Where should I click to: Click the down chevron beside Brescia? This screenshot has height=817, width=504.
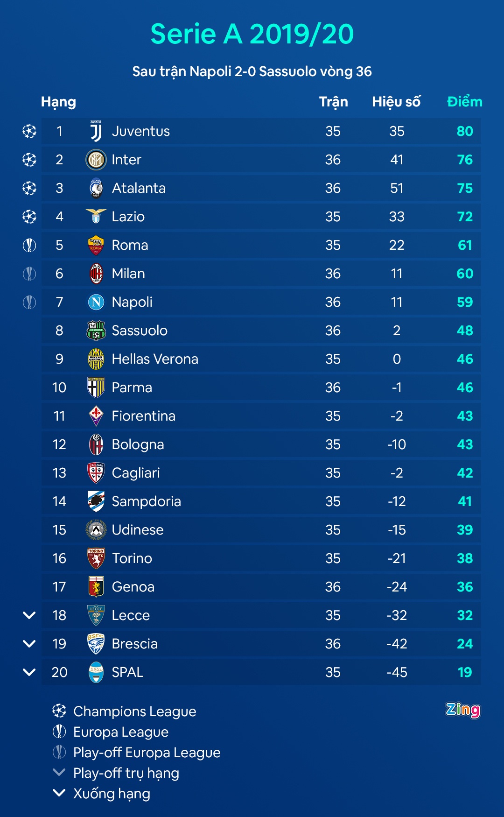click(29, 644)
